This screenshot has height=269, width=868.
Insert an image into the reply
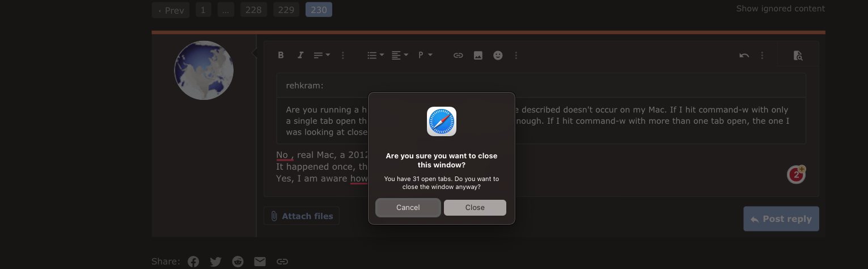tap(478, 55)
